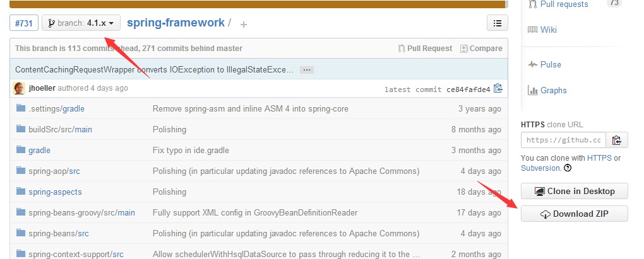Open the 'Polishing' commit for buildSrc/src/main
The image size is (644, 259).
coord(169,130)
